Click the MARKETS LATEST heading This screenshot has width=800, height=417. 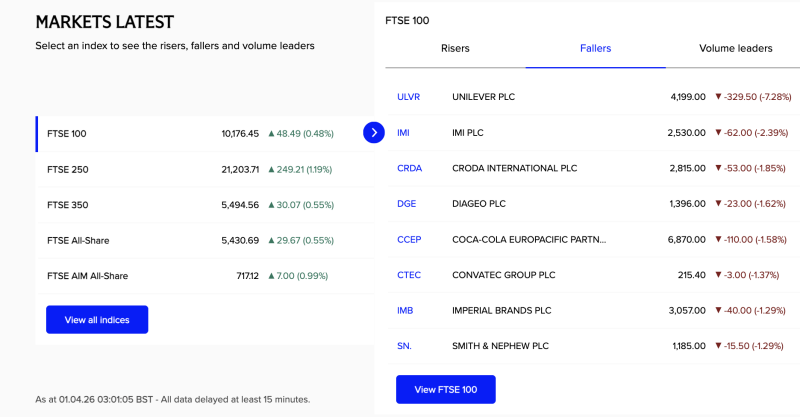(105, 22)
